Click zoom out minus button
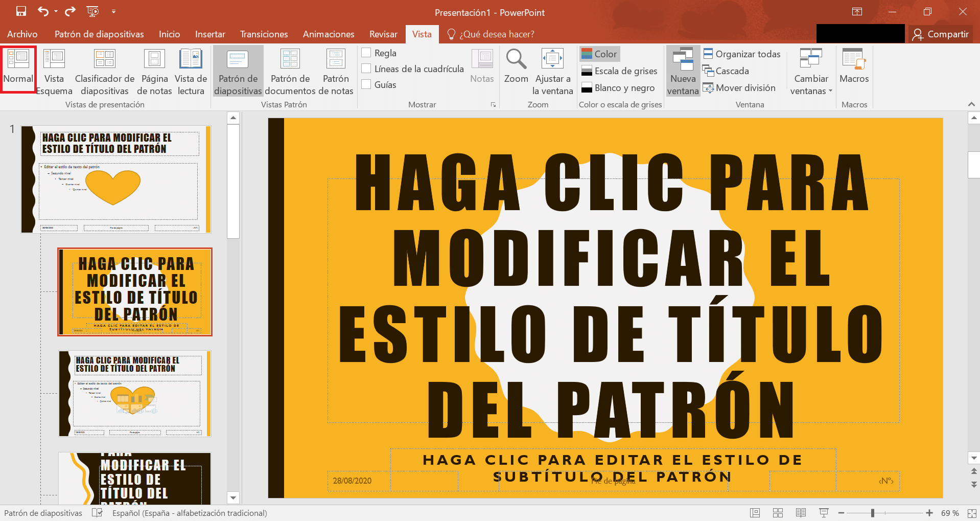980x521 pixels. pos(841,513)
